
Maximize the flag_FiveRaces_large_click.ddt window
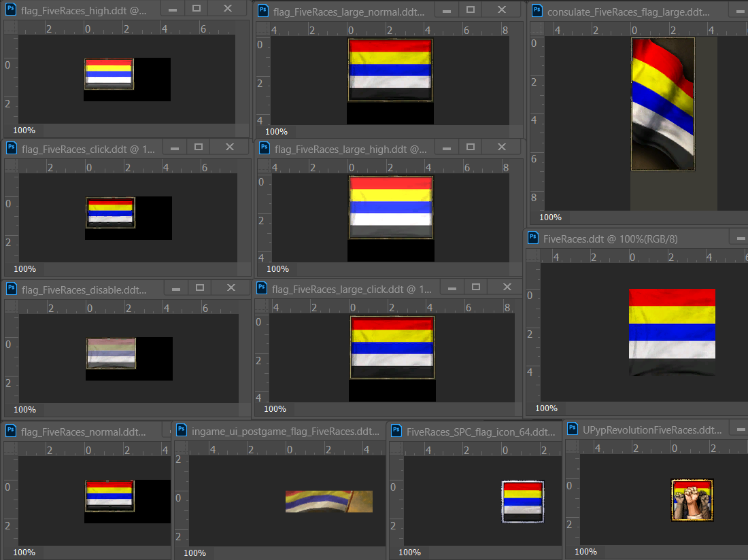pyautogui.click(x=476, y=287)
